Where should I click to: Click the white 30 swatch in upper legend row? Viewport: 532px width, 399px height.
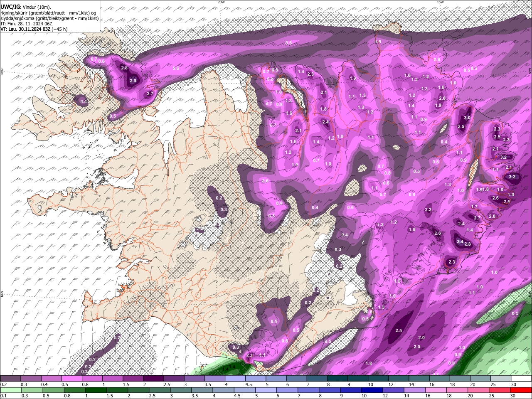[521, 379]
